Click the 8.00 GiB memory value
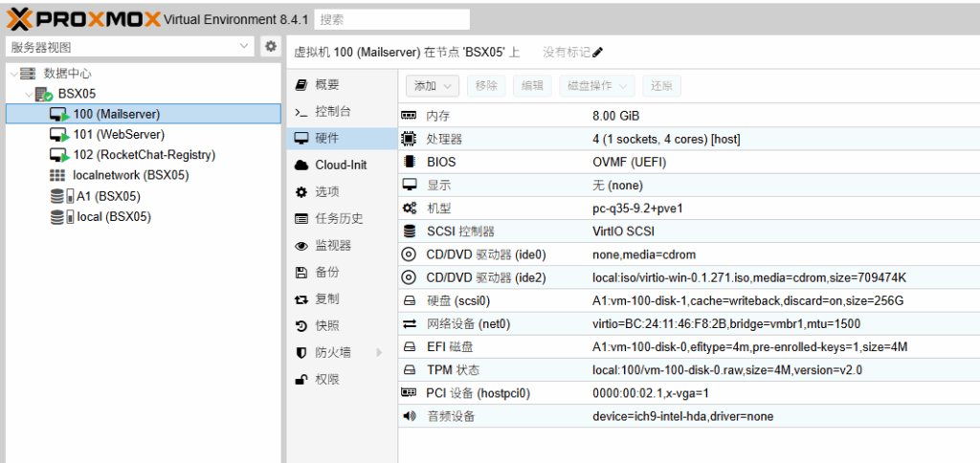980x463 pixels. click(x=615, y=116)
